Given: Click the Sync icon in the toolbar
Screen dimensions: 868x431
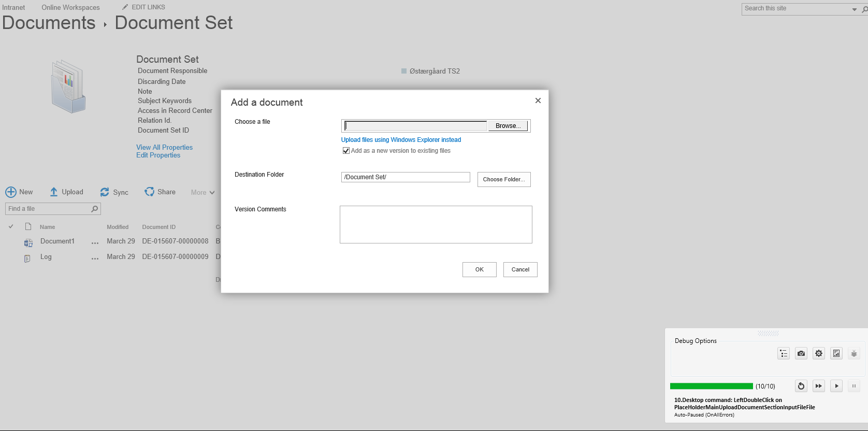Looking at the screenshot, I should click(105, 192).
